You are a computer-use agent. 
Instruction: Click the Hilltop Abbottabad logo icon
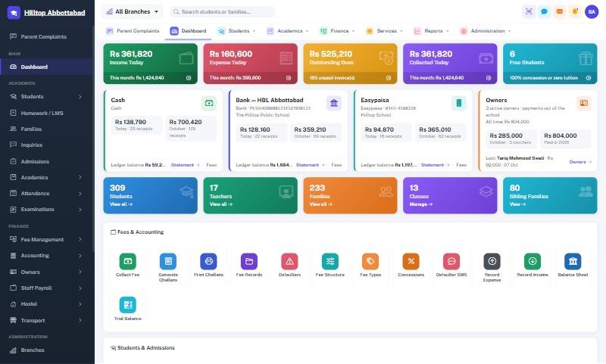tap(14, 12)
